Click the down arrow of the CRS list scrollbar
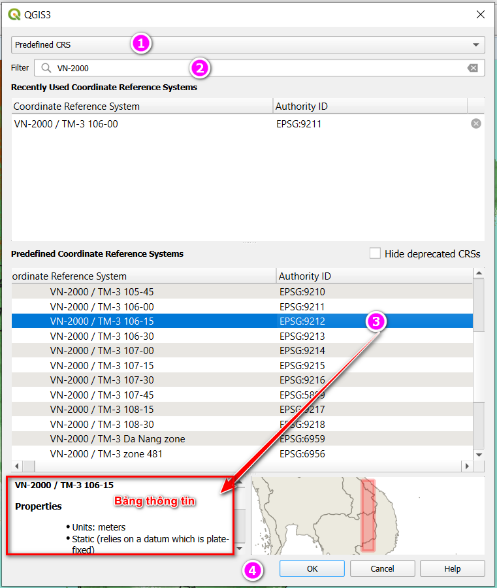Image resolution: width=497 pixels, height=588 pixels. point(479,455)
